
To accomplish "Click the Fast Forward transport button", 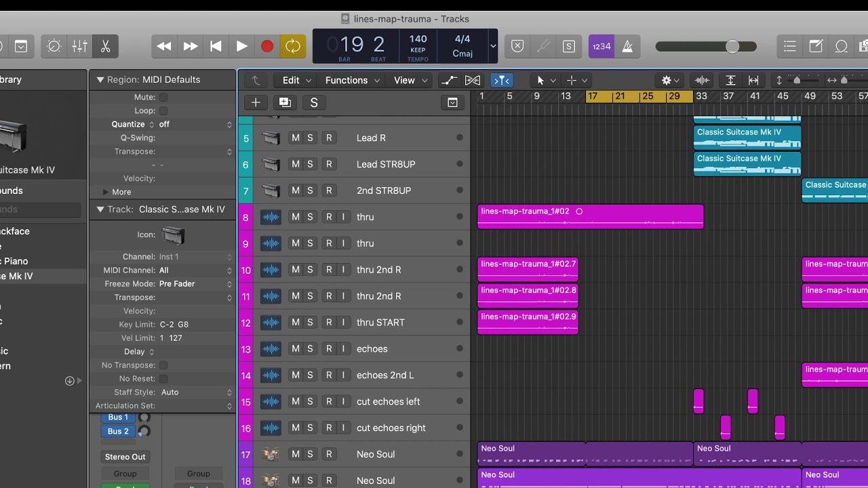I will point(191,46).
